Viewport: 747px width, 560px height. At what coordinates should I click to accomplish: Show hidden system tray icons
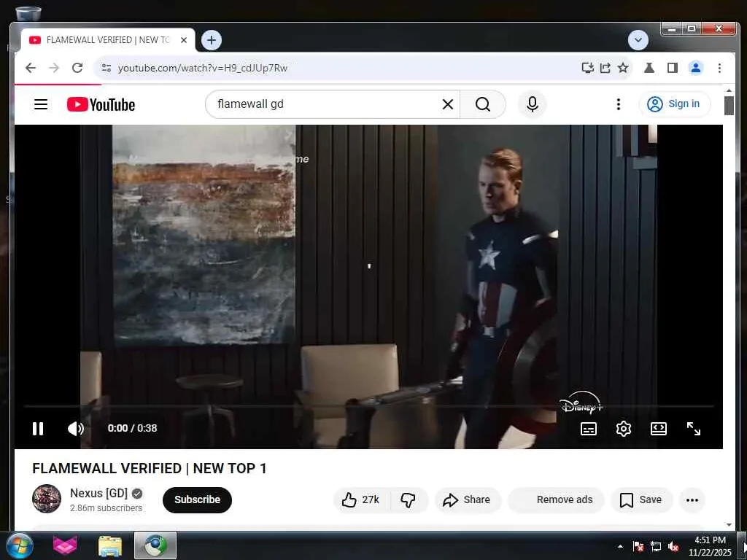click(620, 547)
